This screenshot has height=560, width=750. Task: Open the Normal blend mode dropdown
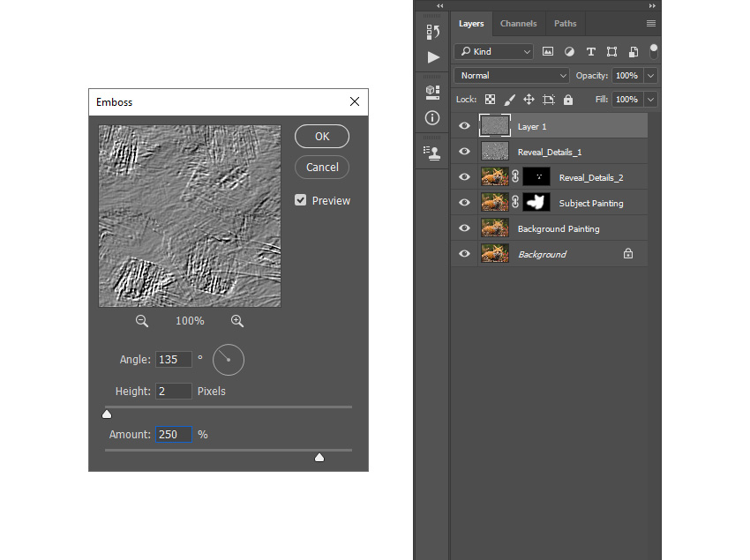[x=511, y=76]
